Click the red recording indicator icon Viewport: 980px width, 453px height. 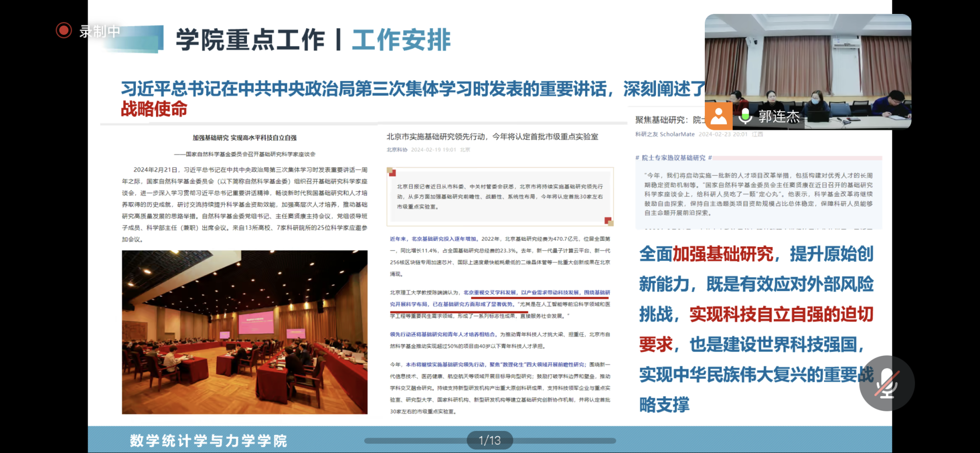tap(64, 31)
